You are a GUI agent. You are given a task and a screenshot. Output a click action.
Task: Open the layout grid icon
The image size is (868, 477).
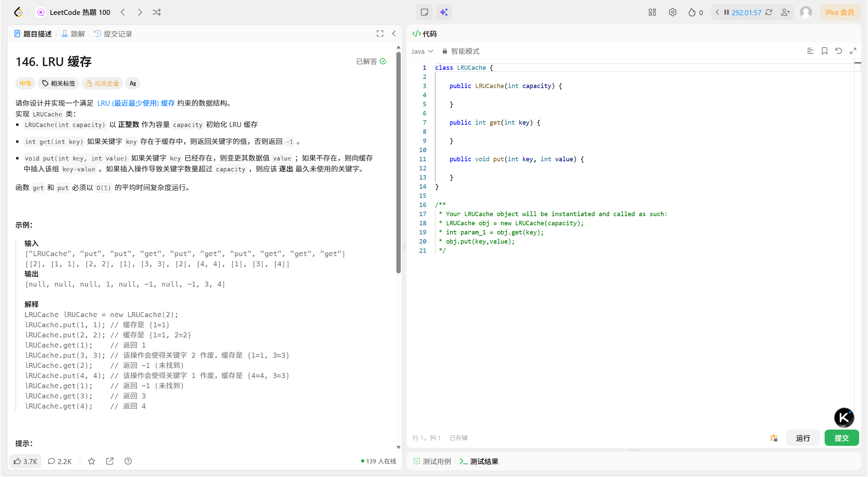(x=652, y=13)
